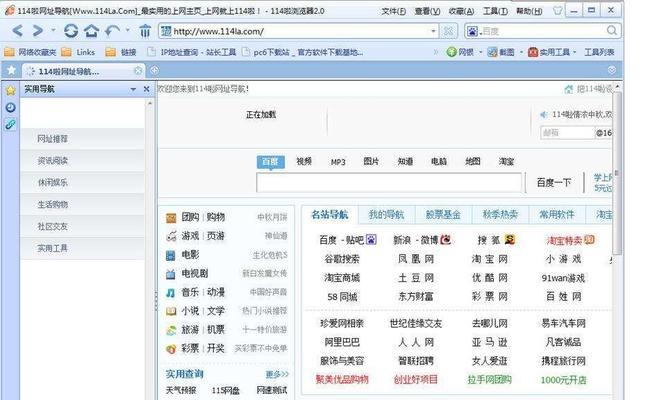The height and width of the screenshot is (400, 666).
Task: Expand the undo-close-tab dropdown arrow
Action: 127,30
